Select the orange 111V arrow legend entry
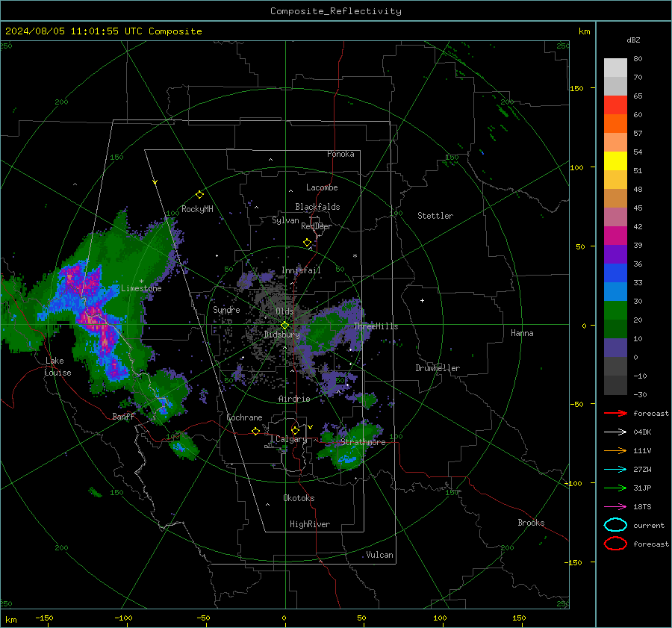Screen dimensions: 672x628 [x=615, y=450]
